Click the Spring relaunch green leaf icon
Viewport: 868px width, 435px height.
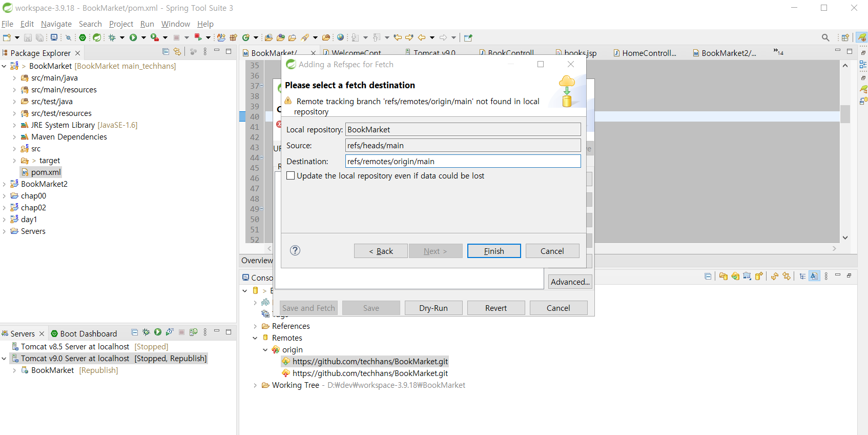pyautogui.click(x=96, y=37)
